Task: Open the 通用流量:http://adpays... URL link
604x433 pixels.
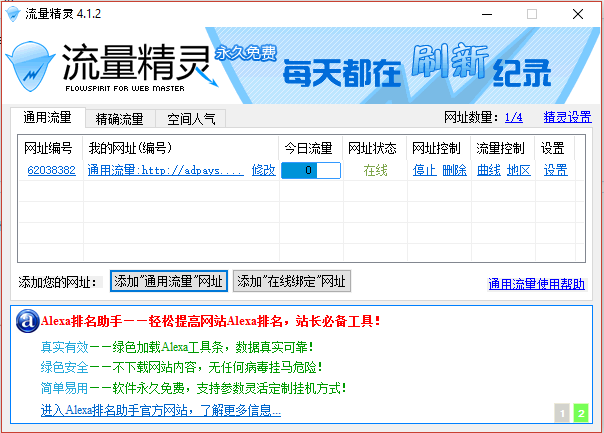Action: 166,170
